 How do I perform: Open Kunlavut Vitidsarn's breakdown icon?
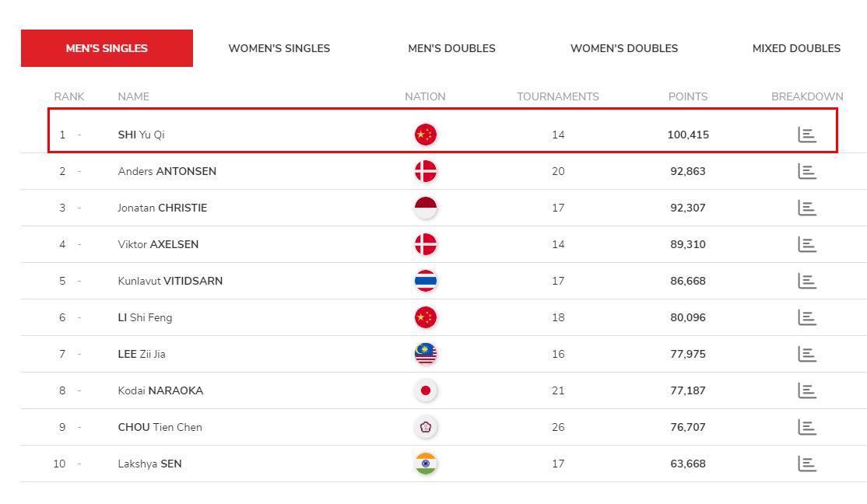pyautogui.click(x=807, y=281)
